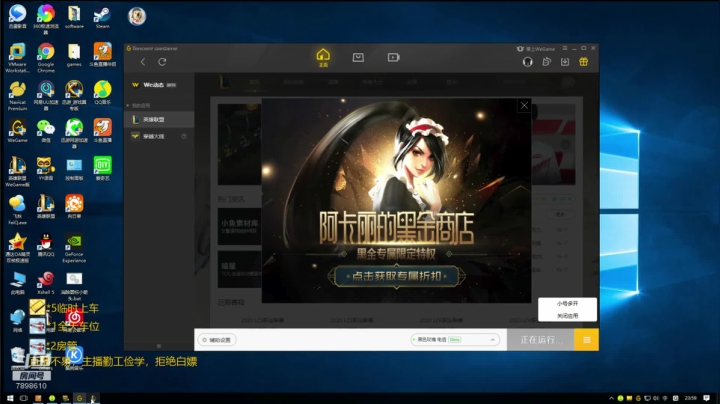Screen dimensions: 720x404
Task: Launch the iQIYI (爱奇艺) shortcut
Action: pyautogui.click(x=102, y=168)
